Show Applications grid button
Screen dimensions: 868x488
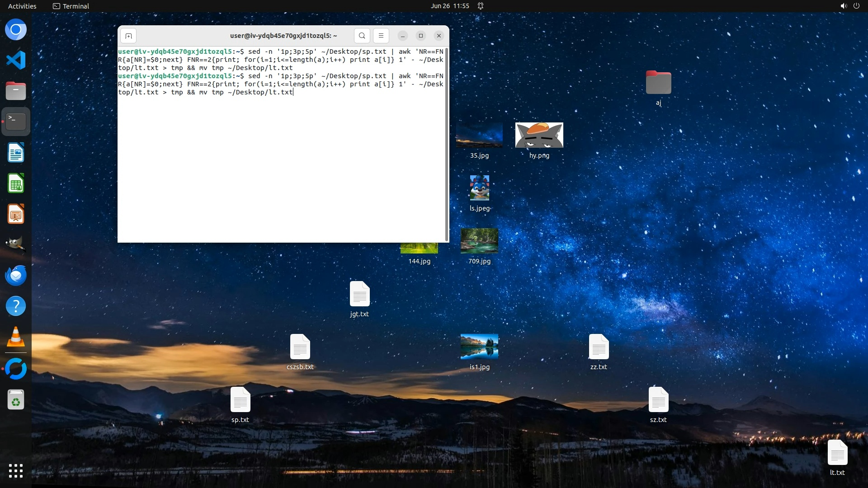(x=16, y=471)
